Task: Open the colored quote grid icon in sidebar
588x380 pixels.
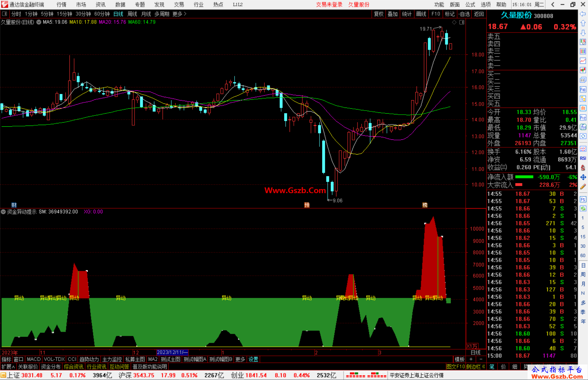Action: [x=583, y=51]
